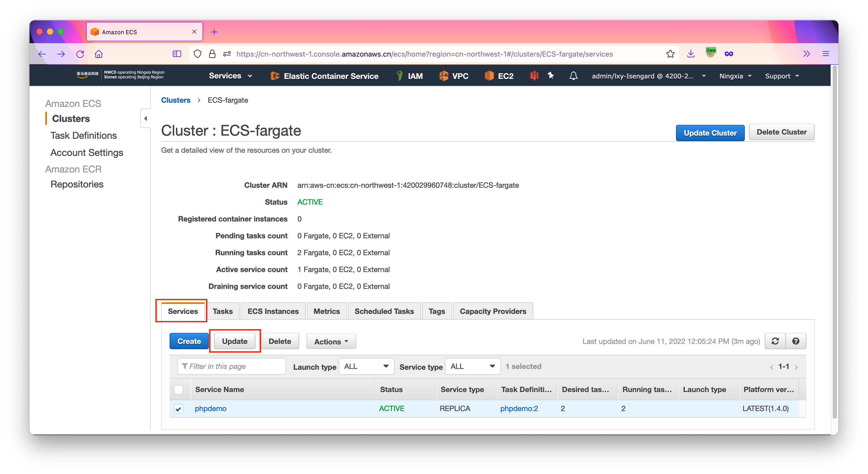Open the phpdemo:2 task definition link
Viewport: 868px width, 474px height.
519,408
